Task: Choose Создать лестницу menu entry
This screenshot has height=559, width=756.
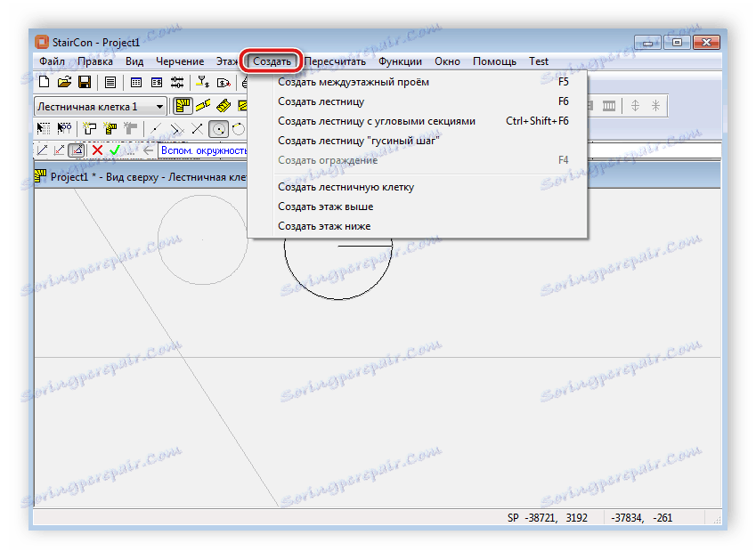Action: coord(418,101)
